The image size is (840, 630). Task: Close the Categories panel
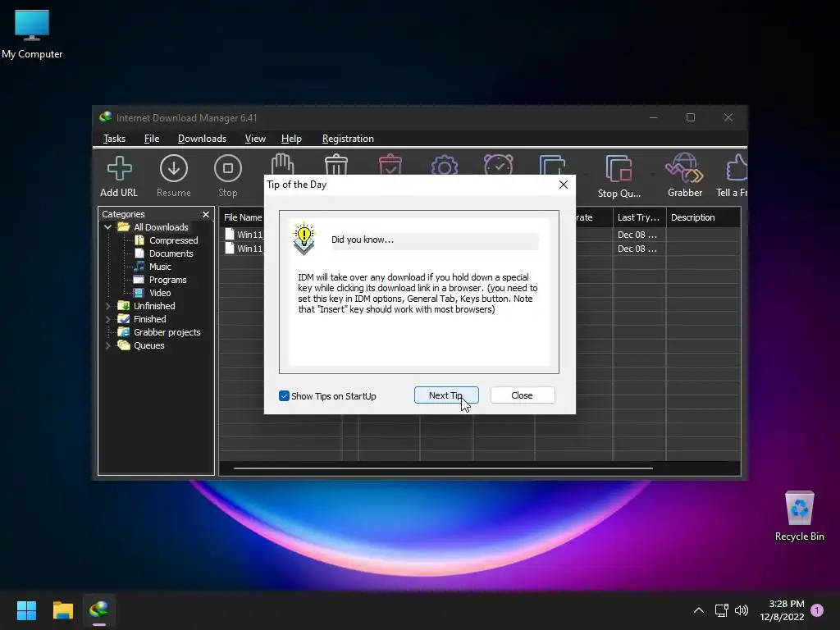[x=206, y=214]
